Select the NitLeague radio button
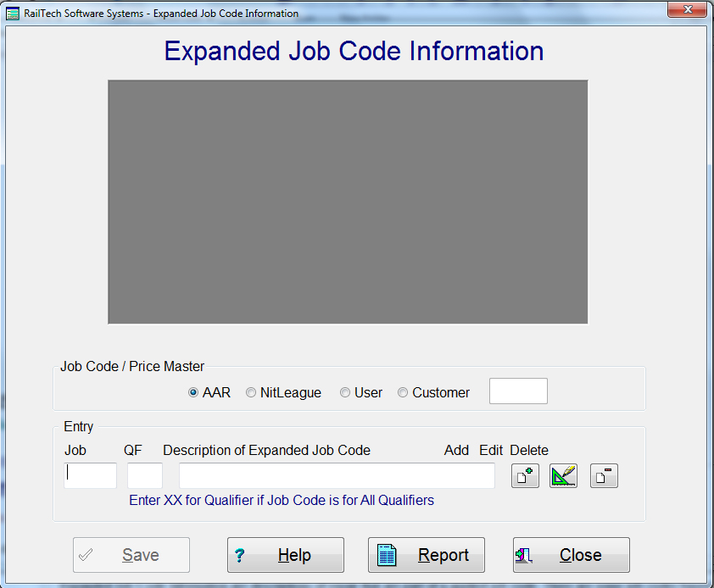 point(251,392)
